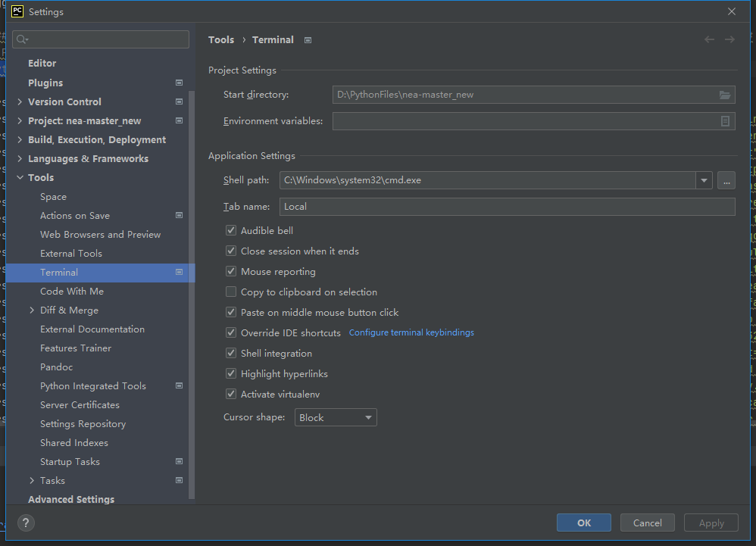Select Advanced Settings category
Image resolution: width=756 pixels, height=546 pixels.
[x=71, y=499]
